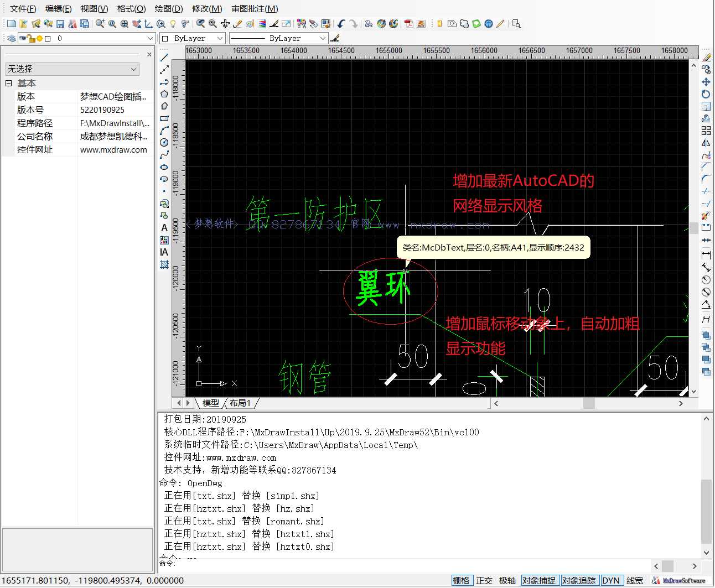715x588 pixels.
Task: Click the Move tool icon
Action: pos(706,82)
